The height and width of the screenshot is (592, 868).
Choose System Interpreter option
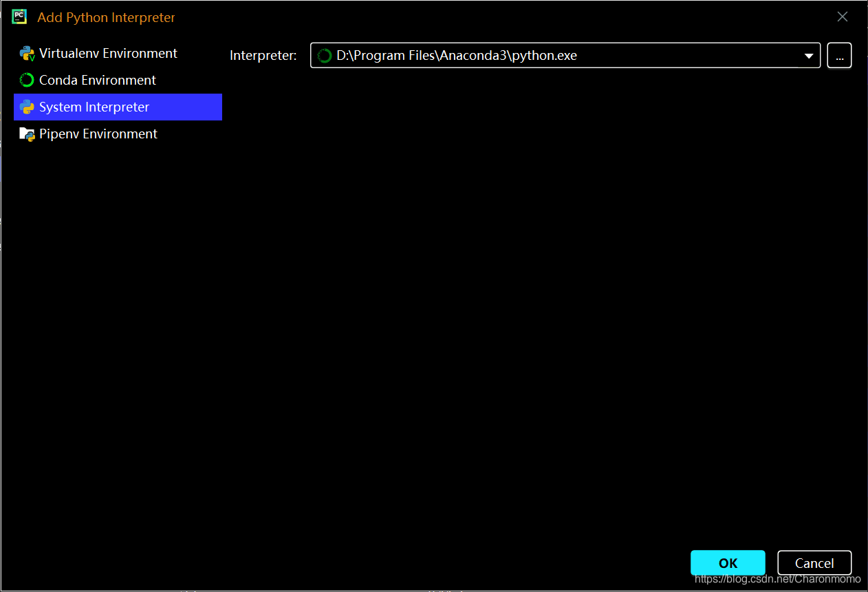118,107
